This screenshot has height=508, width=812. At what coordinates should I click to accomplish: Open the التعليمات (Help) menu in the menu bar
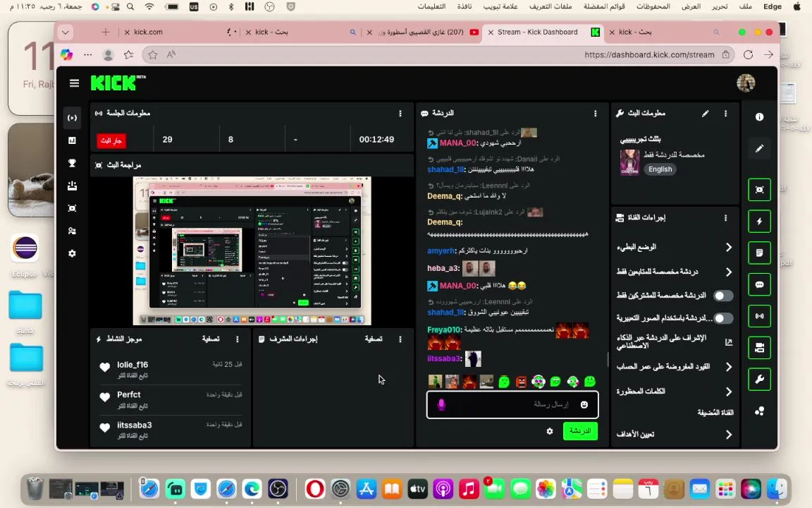(x=431, y=7)
